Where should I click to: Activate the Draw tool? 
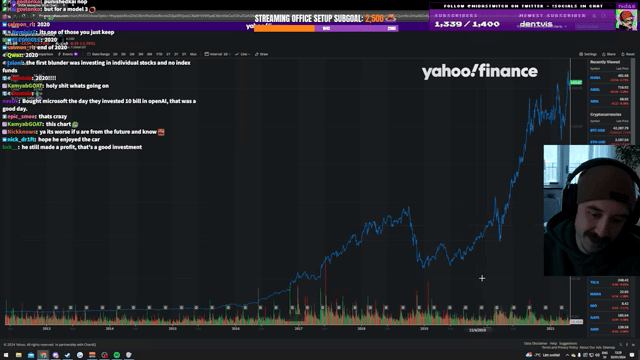pyautogui.click(x=262, y=54)
